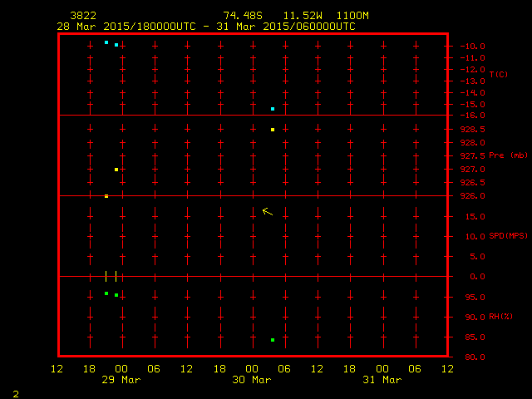Image resolution: width=532 pixels, height=399 pixels.
Task: Click the 30 Mar date label
Action: pos(252,380)
